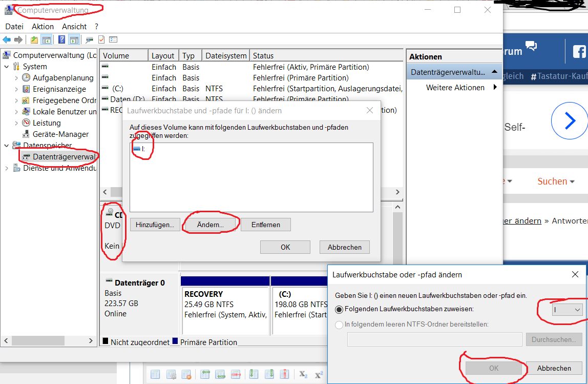Collapse the System tree node
This screenshot has height=384, width=588.
(6, 67)
